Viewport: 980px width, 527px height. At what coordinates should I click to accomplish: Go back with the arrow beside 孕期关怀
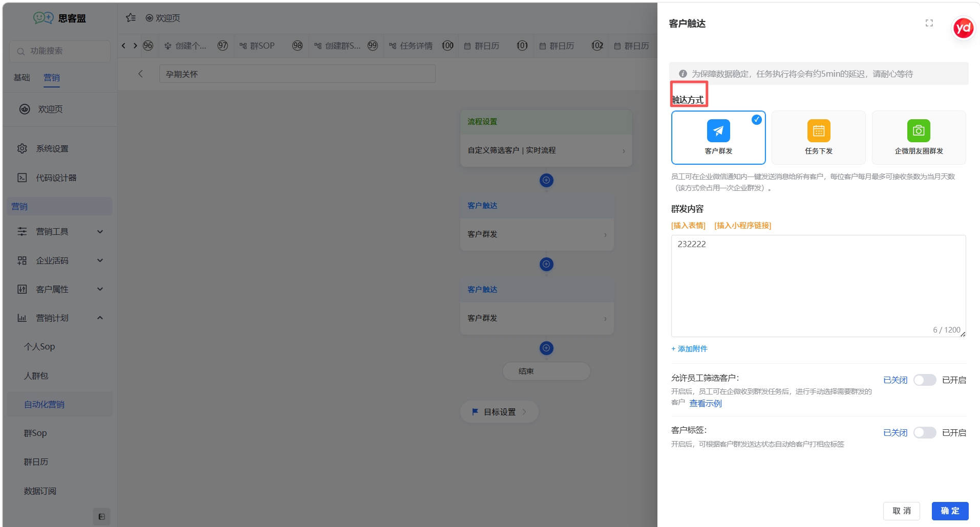(x=140, y=74)
